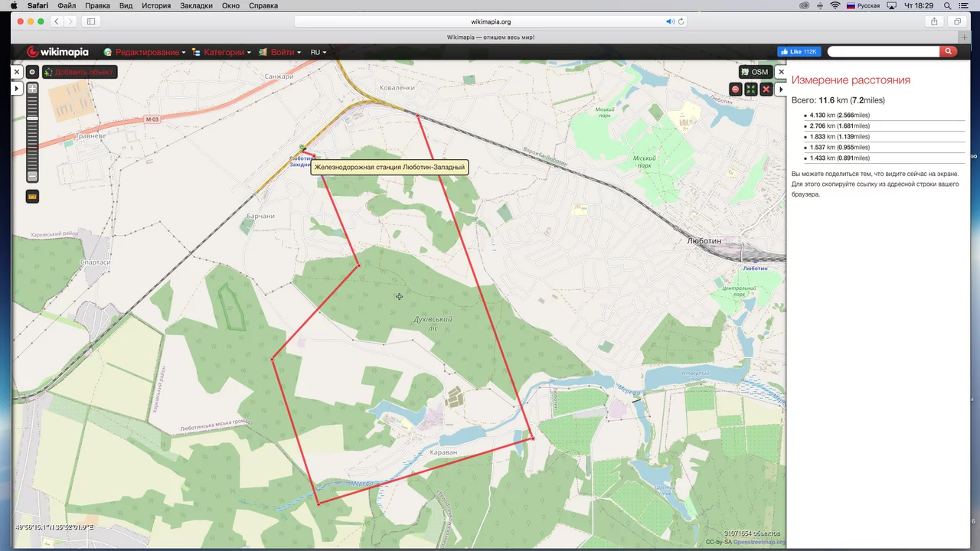Add a new Safari tab
The width and height of the screenshot is (980, 551).
tap(965, 37)
